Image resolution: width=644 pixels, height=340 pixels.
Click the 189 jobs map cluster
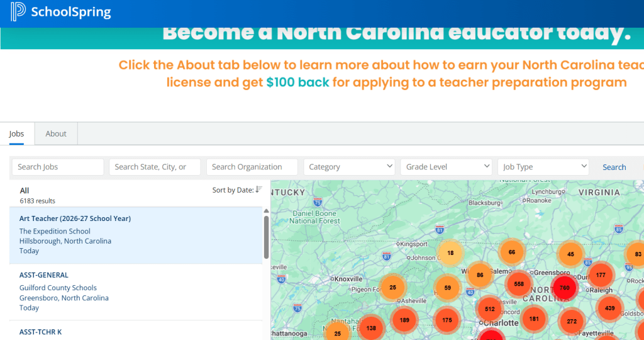pos(404,320)
